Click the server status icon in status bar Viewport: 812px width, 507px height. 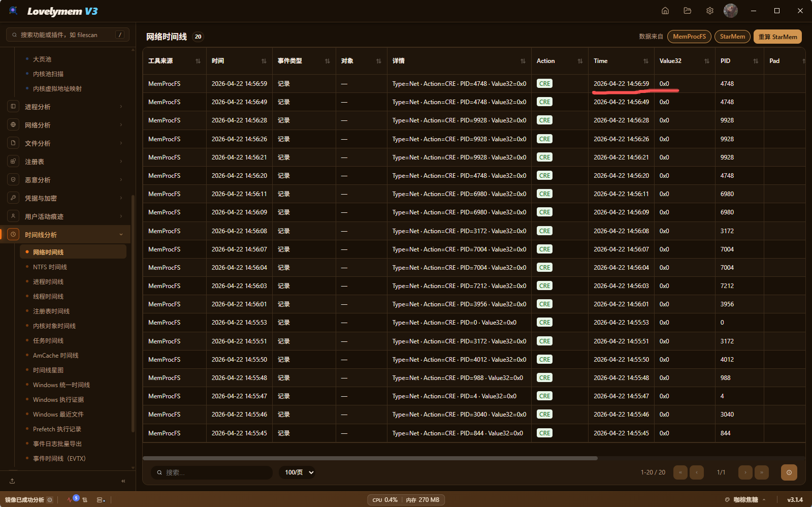[x=101, y=500]
